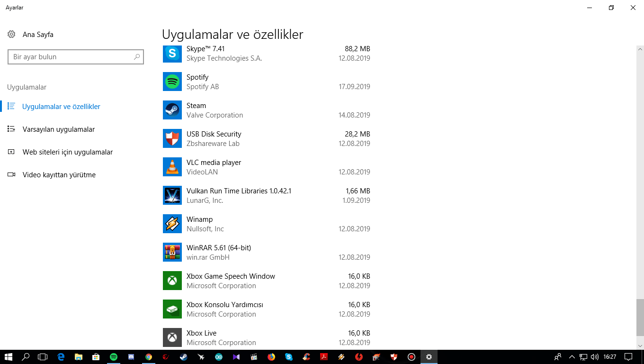Switch to Spotify on the taskbar
Screen dimensions: 644x364
click(113, 357)
